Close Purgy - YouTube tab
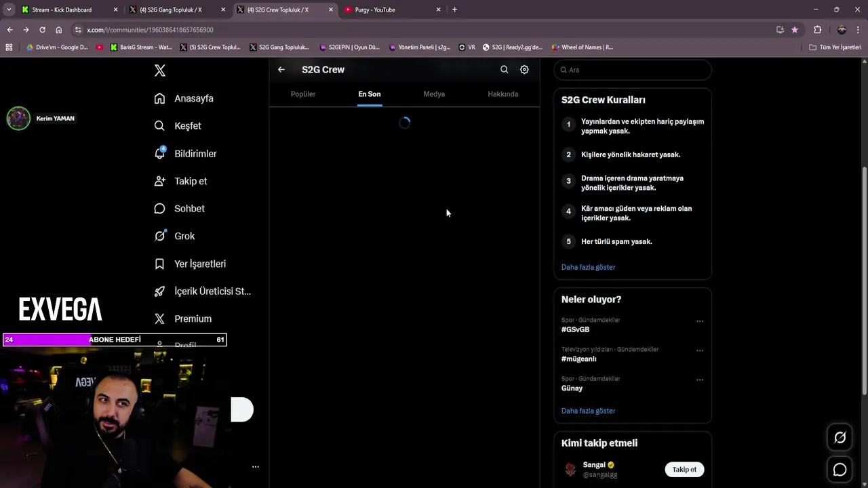Screen dimensions: 868x488 438,9
